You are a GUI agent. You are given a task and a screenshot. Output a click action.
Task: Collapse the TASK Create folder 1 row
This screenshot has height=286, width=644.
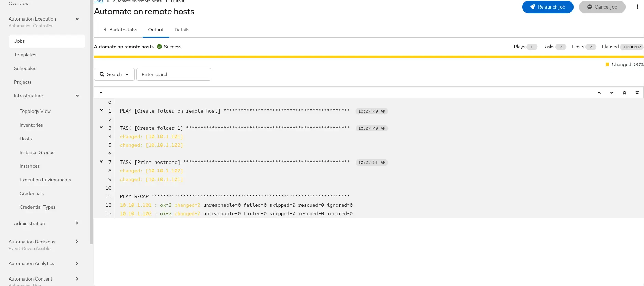[x=101, y=127]
